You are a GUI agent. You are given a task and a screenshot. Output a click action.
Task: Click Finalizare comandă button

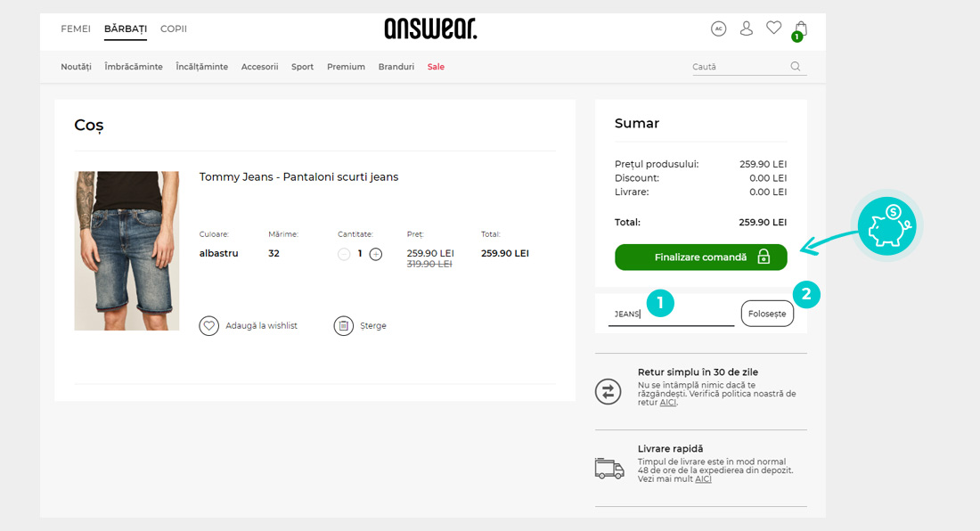[700, 257]
